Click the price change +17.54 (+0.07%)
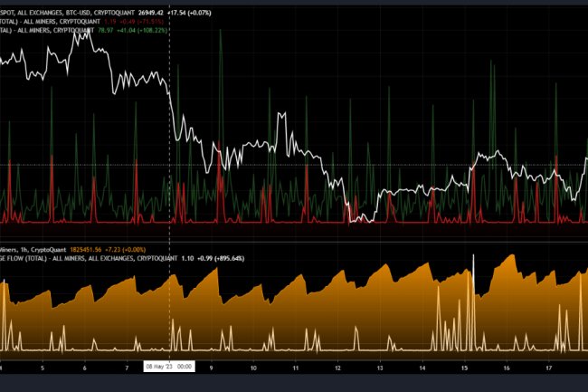The width and height of the screenshot is (588, 392). click(189, 13)
